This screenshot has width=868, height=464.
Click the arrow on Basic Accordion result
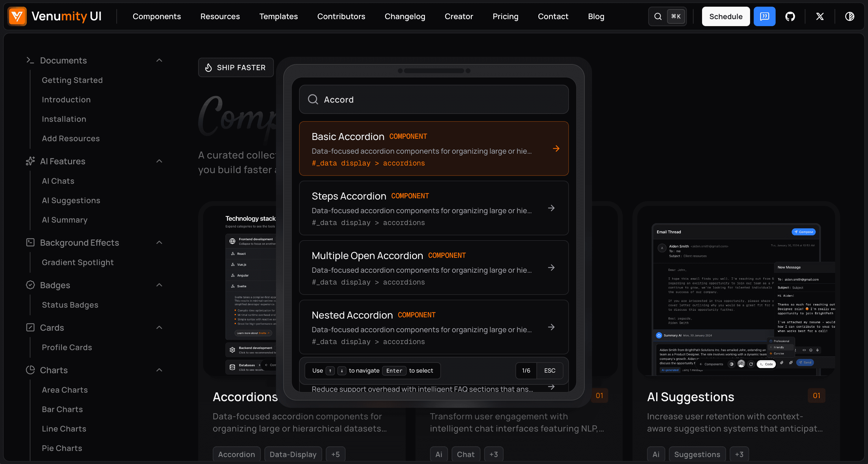click(556, 148)
